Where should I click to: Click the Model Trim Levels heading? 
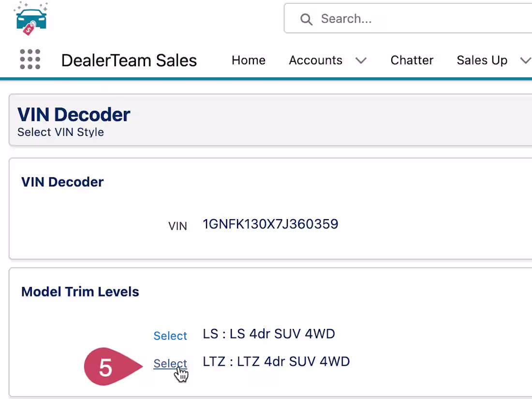pyautogui.click(x=80, y=292)
